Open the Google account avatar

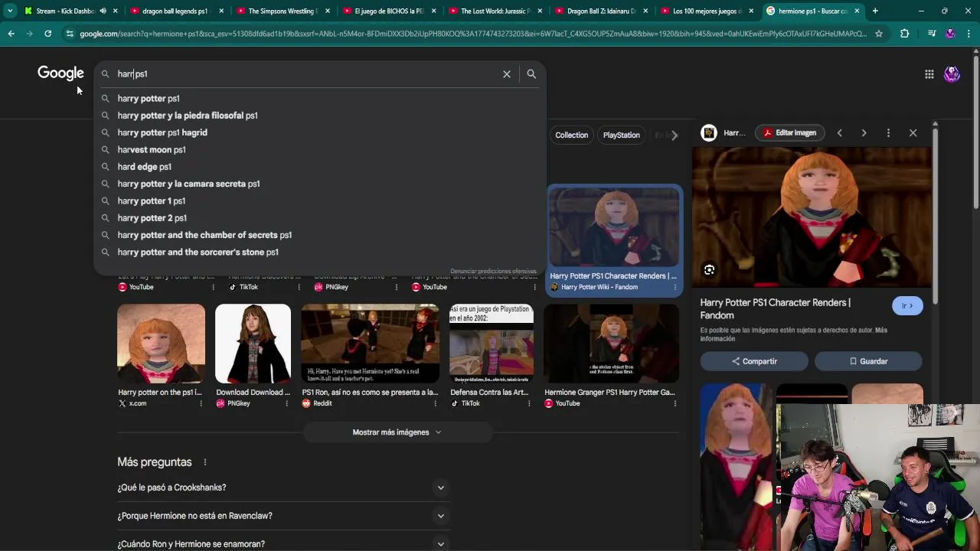[x=952, y=74]
